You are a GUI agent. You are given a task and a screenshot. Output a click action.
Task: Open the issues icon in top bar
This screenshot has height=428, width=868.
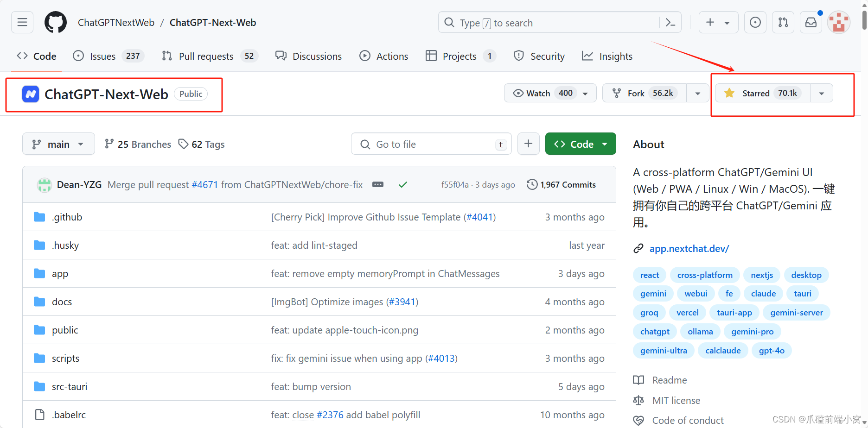pos(755,22)
